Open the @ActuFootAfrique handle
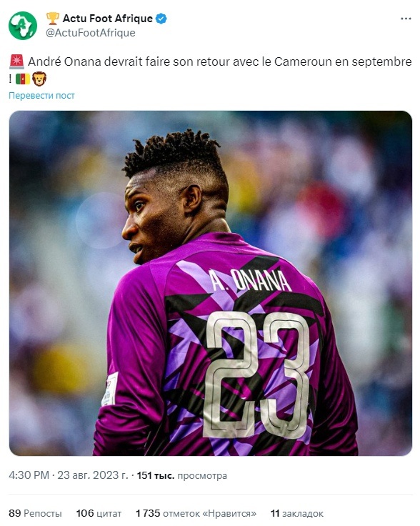420x526 pixels. 91,33
